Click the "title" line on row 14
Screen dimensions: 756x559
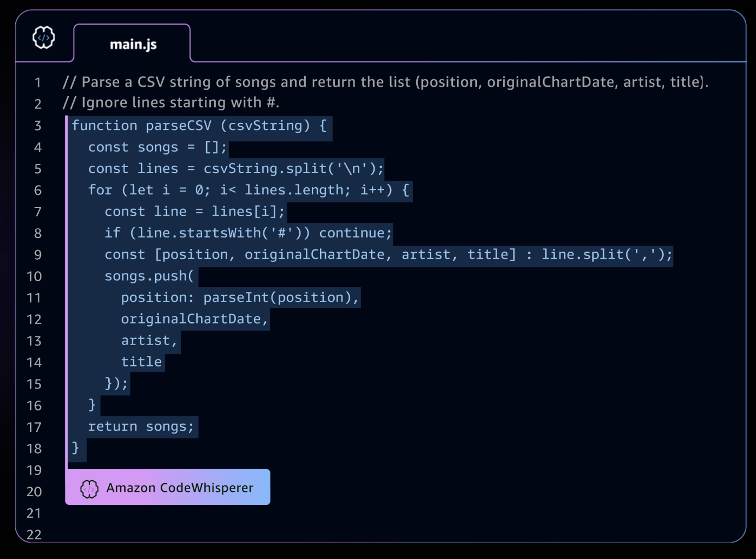point(141,362)
